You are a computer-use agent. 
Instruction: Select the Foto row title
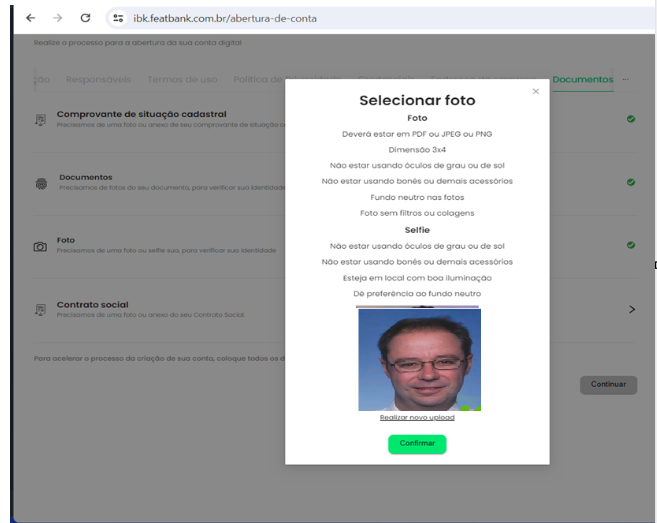coord(66,240)
